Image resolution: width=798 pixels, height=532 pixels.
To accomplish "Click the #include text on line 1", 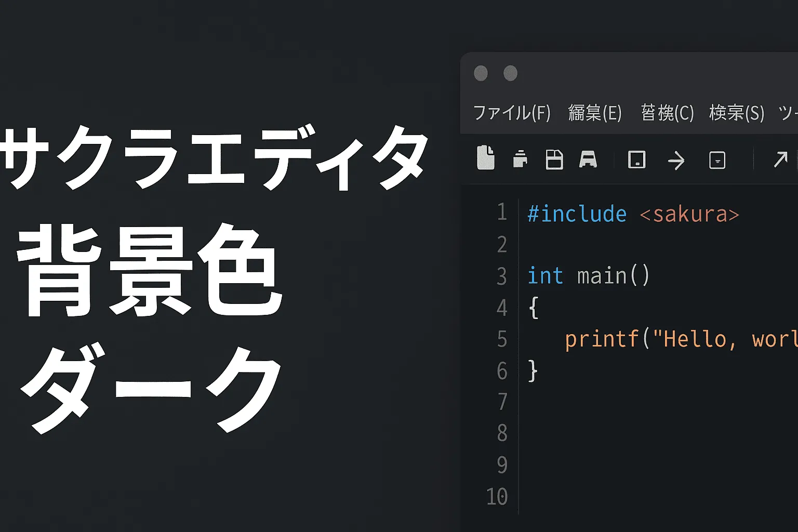I will click(577, 214).
